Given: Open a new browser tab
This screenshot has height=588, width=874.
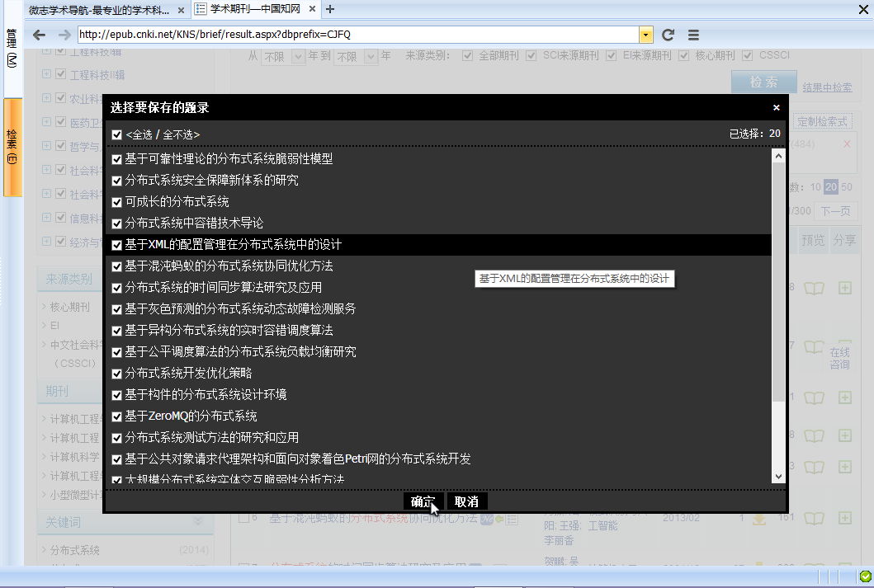Looking at the screenshot, I should pos(331,9).
